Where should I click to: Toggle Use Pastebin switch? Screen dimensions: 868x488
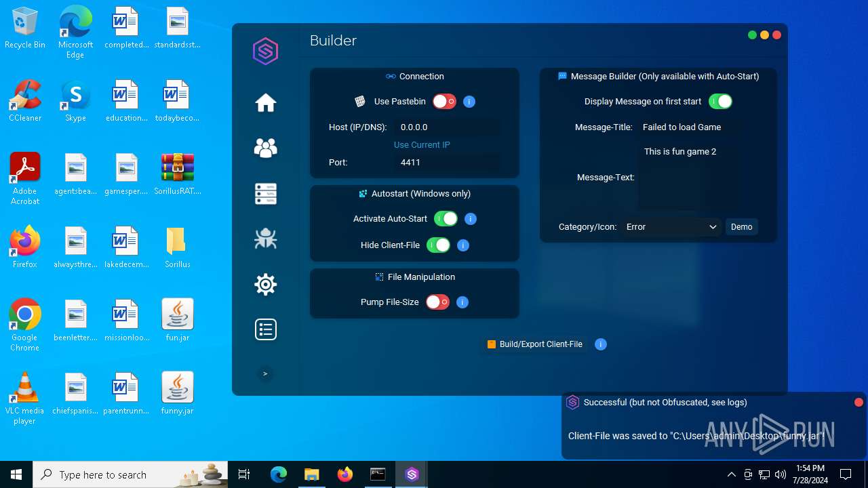point(444,102)
